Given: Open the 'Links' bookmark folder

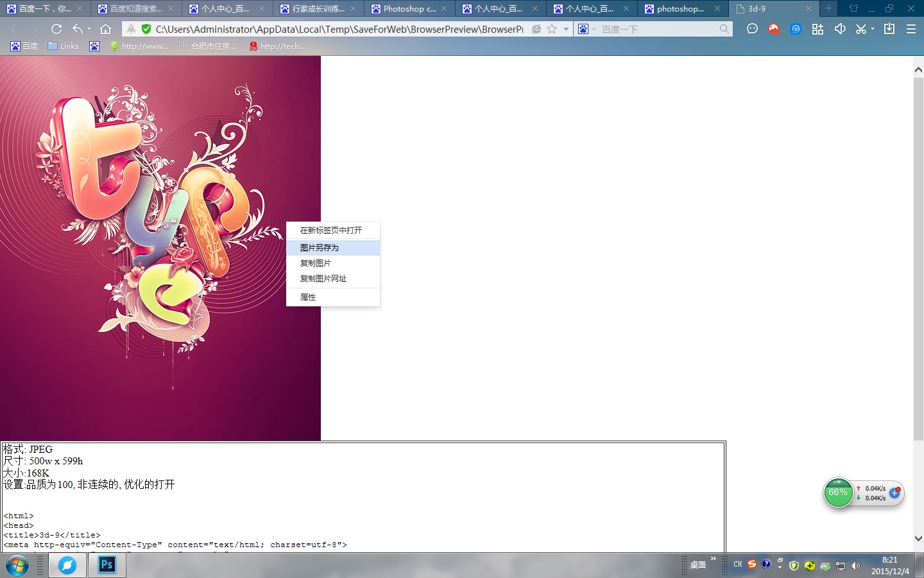Looking at the screenshot, I should 64,46.
